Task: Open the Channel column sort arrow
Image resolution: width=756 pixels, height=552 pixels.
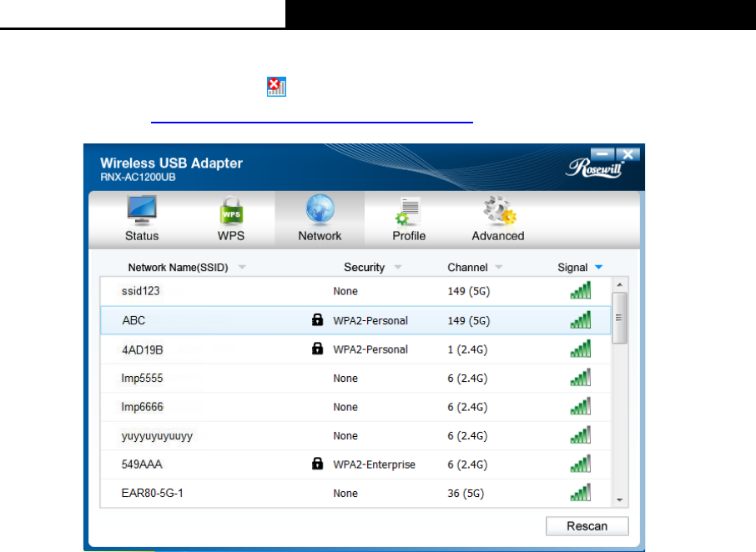Action: pyautogui.click(x=499, y=267)
